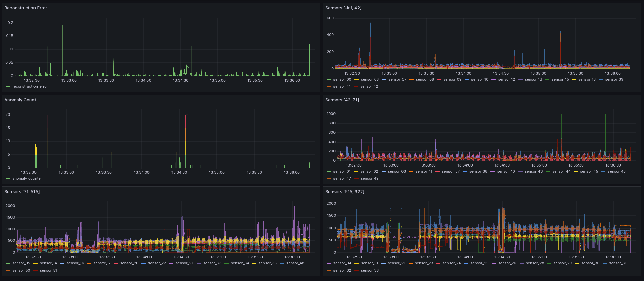This screenshot has height=281, width=644.
Task: Isolate sensor_48 via its legend label
Action: tap(296, 263)
